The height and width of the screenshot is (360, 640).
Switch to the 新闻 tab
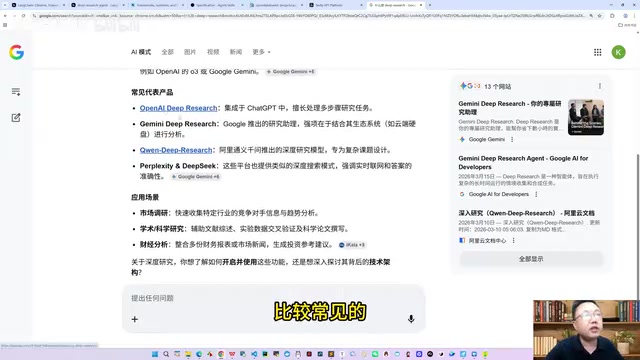coord(236,52)
